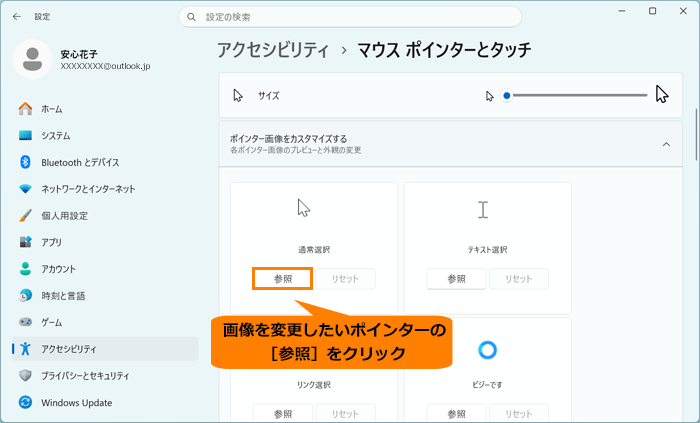This screenshot has height=423, width=700.
Task: Maximize the settings window
Action: [x=652, y=11]
